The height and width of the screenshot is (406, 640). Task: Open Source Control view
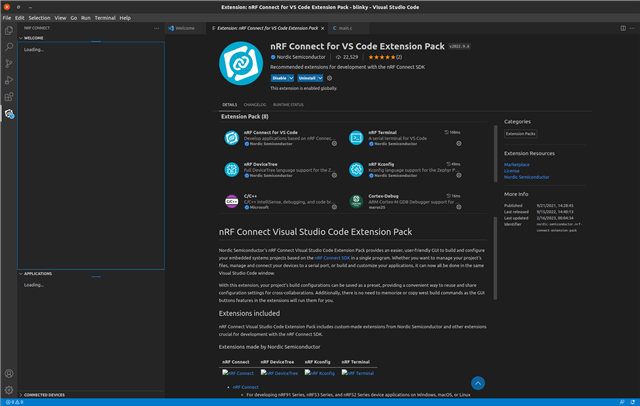click(x=9, y=63)
